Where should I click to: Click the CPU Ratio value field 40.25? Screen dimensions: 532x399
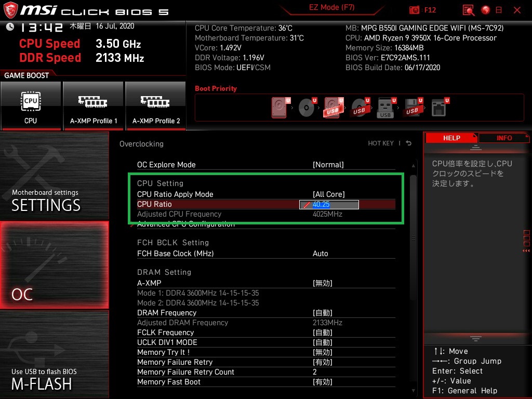tap(329, 204)
